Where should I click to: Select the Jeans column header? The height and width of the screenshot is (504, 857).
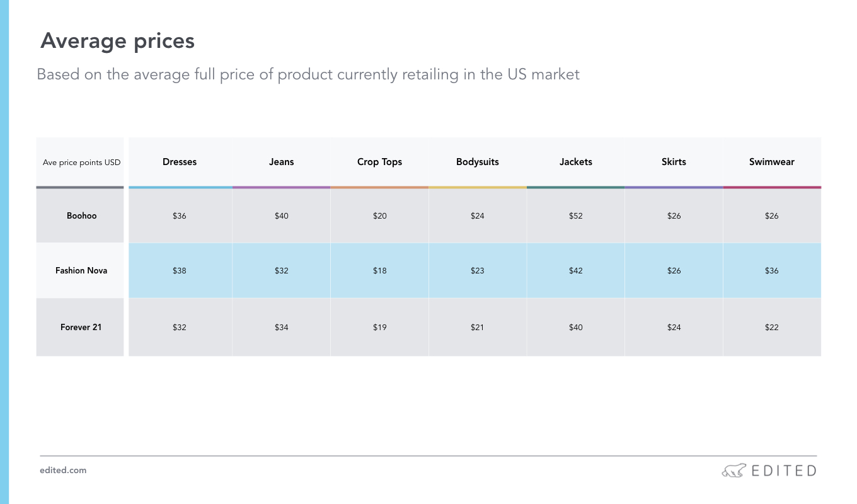pos(281,162)
